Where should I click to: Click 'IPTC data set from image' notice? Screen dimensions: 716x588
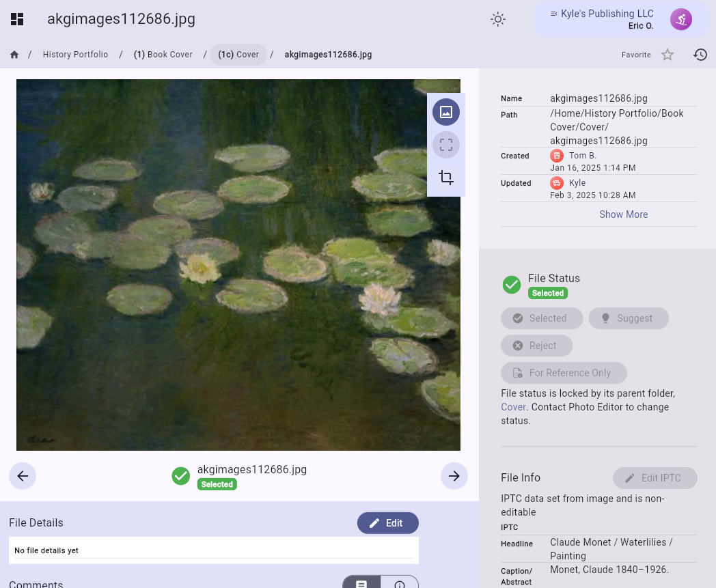pyautogui.click(x=583, y=505)
